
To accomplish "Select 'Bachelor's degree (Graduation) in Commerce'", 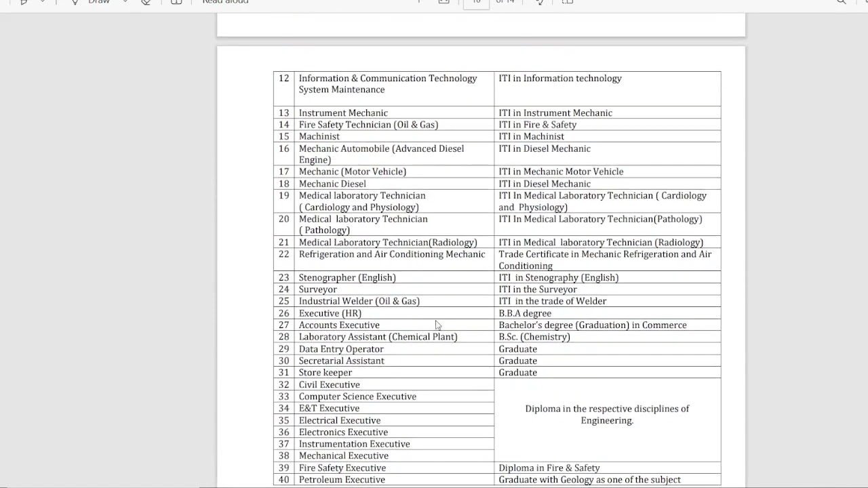I will pyautogui.click(x=593, y=325).
